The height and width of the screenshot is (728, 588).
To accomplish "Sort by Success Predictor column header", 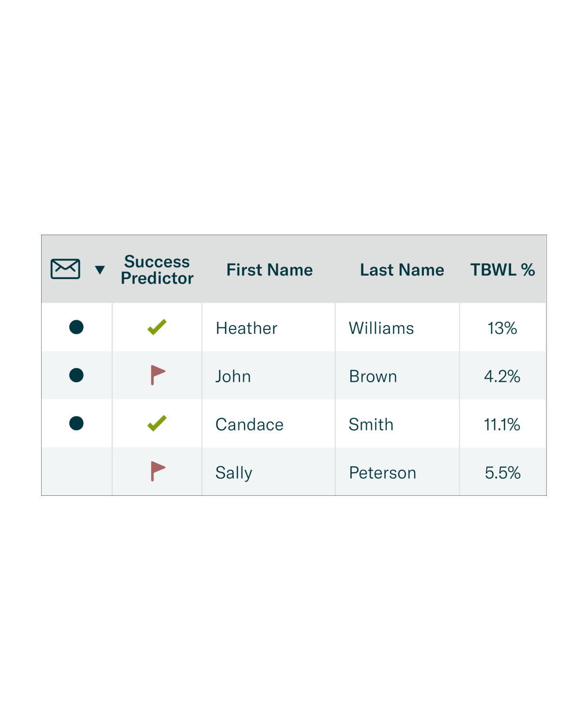I will 157,270.
